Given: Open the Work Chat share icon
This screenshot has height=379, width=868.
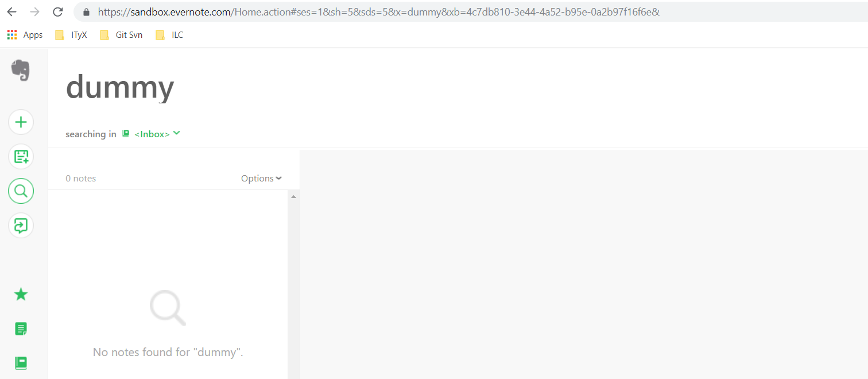Looking at the screenshot, I should [x=21, y=226].
